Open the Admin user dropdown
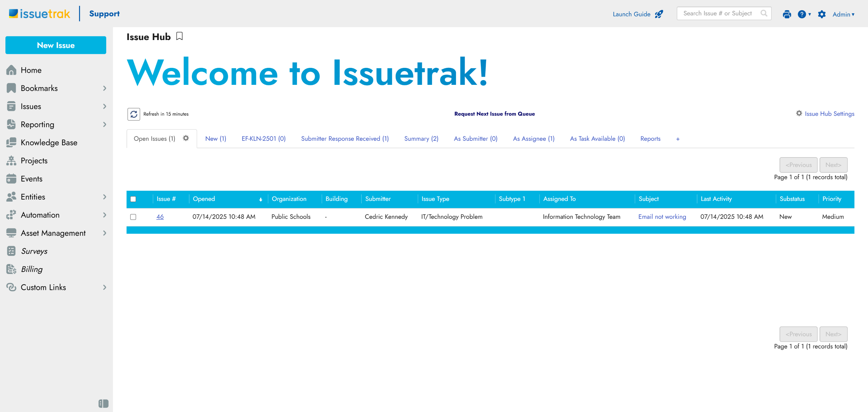Screen dimensions: 868x412 pos(843,14)
